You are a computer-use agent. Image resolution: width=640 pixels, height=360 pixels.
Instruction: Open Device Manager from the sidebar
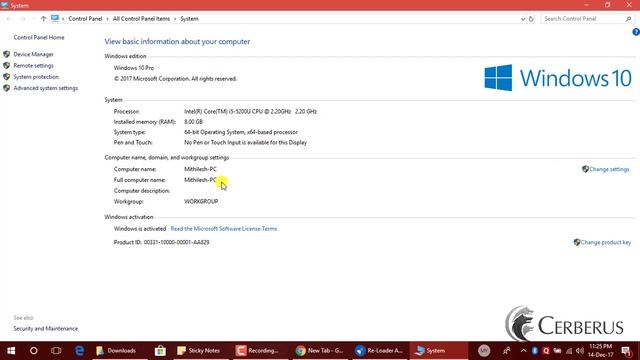[33, 54]
